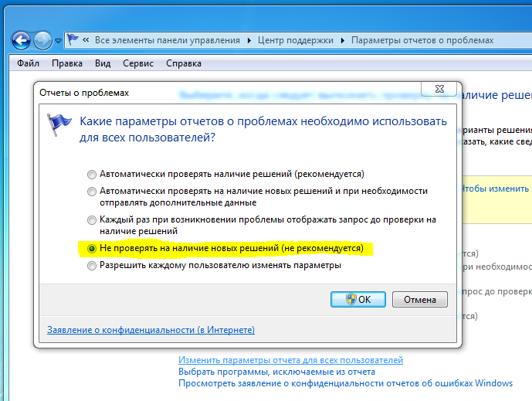This screenshot has width=532, height=401.
Task: Select option to send additional data automatically
Action: [x=257, y=197]
